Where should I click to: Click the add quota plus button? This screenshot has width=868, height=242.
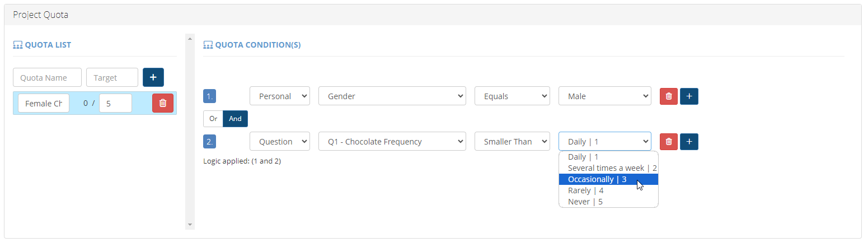click(153, 77)
